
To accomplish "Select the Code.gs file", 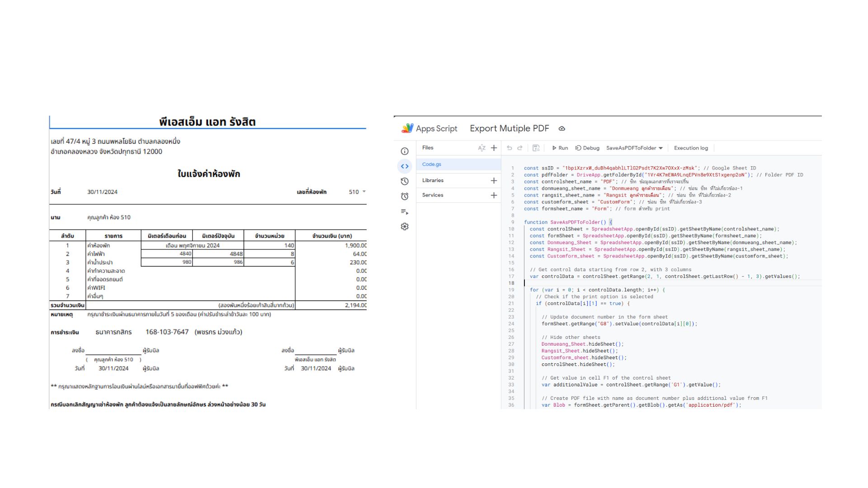I will (432, 164).
